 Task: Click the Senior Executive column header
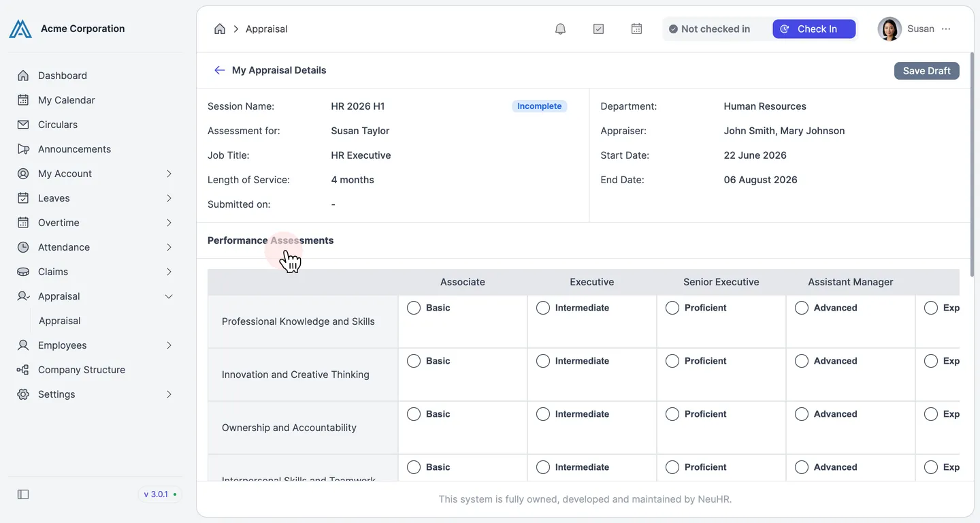pyautogui.click(x=721, y=282)
